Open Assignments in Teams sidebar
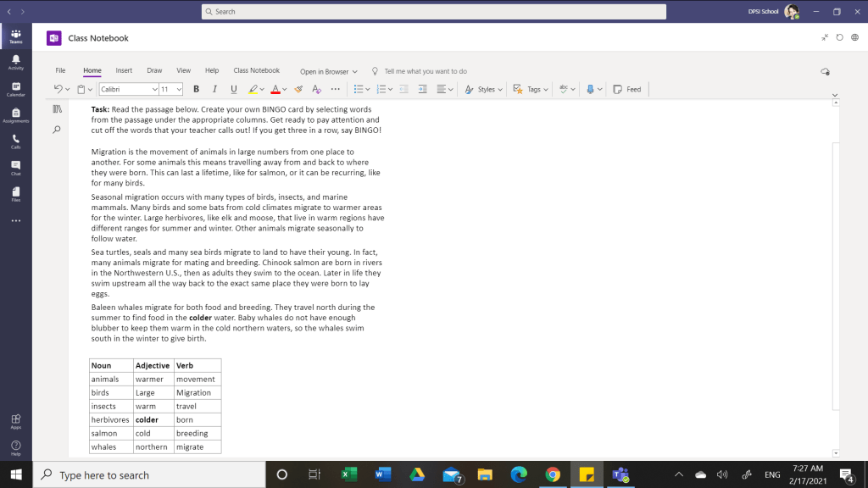 click(x=16, y=115)
